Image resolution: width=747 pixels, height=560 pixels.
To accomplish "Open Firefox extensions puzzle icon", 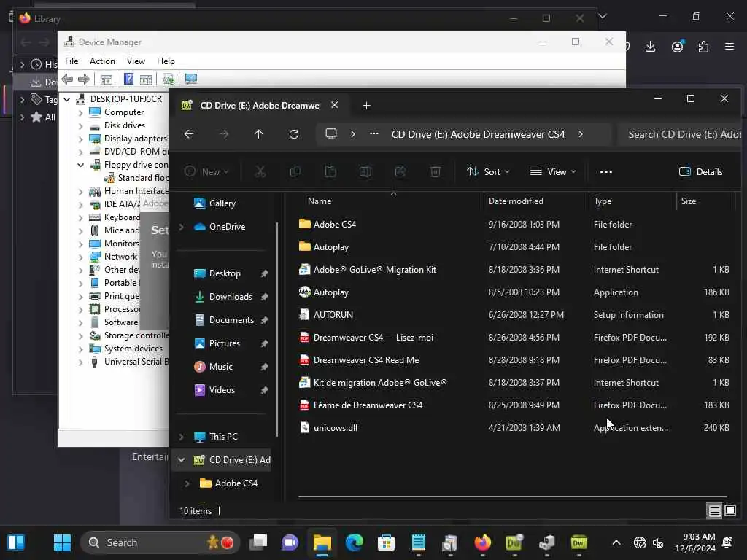I will [704, 47].
